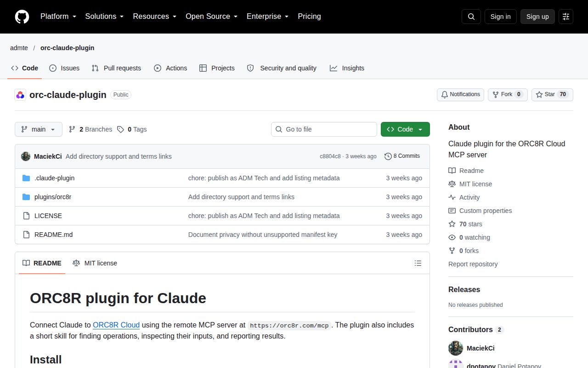
Task: Open the appearance settings icon button
Action: 566,17
